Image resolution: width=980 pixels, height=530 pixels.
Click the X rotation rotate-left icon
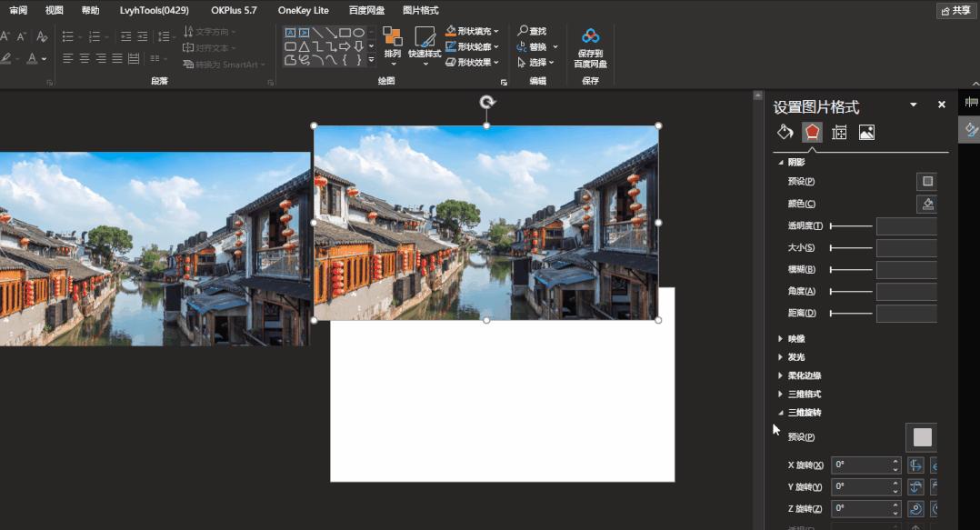tap(915, 465)
